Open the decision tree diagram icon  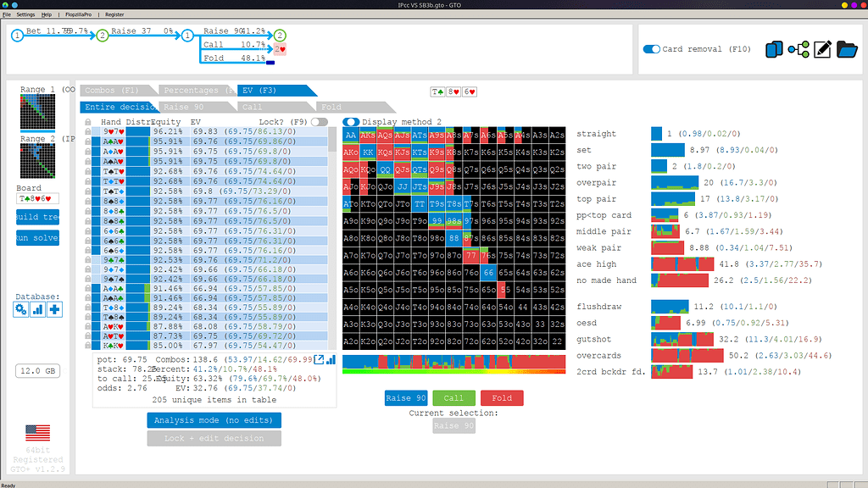[x=798, y=50]
